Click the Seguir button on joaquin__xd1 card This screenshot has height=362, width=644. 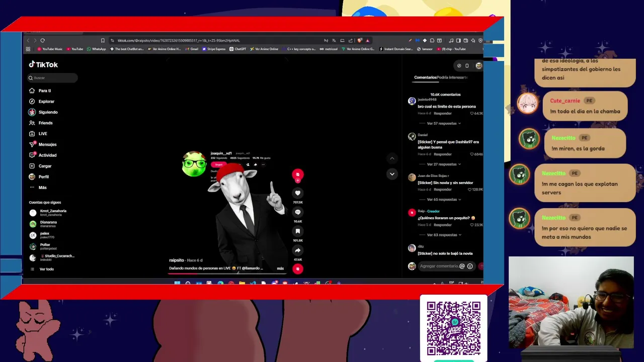[218, 164]
